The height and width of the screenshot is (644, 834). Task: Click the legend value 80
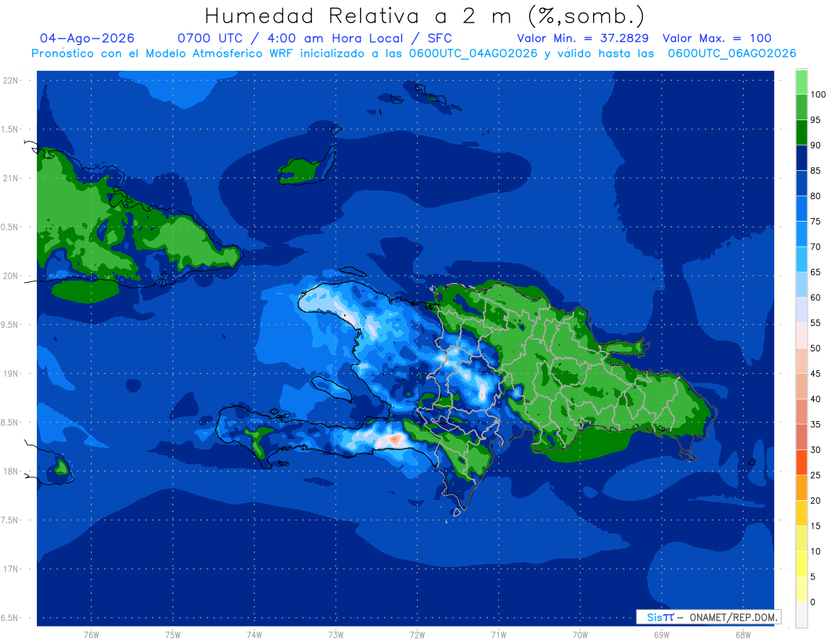[x=816, y=197]
